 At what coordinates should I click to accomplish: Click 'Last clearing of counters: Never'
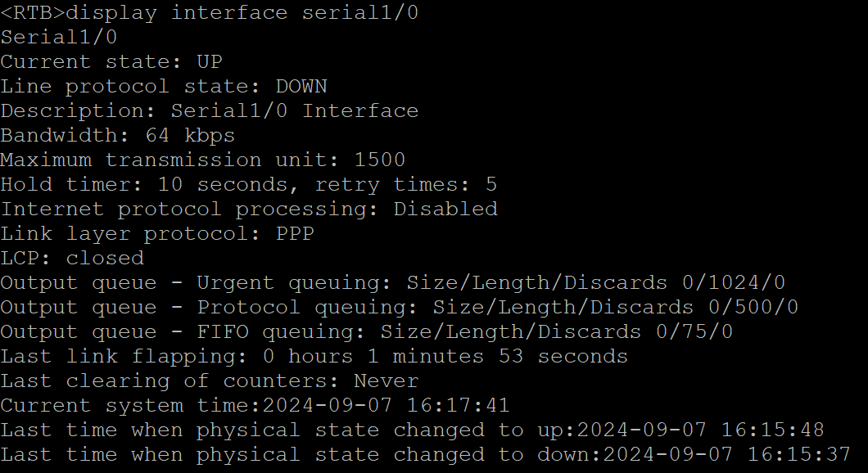click(x=210, y=381)
